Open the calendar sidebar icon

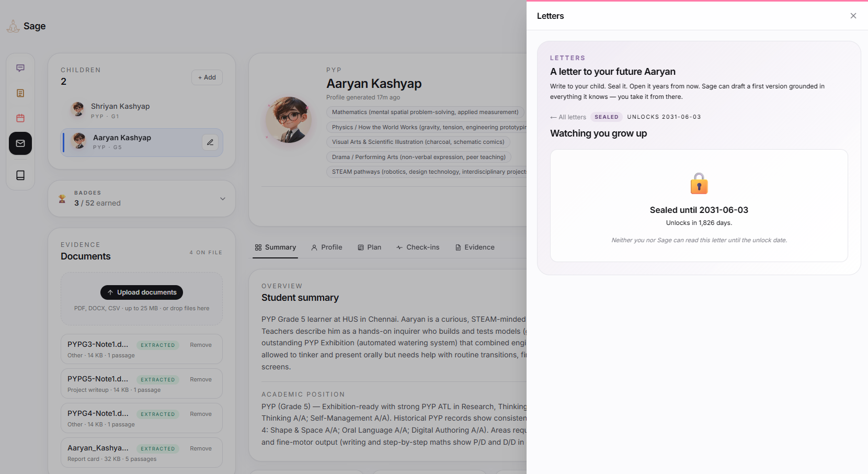[x=20, y=118]
